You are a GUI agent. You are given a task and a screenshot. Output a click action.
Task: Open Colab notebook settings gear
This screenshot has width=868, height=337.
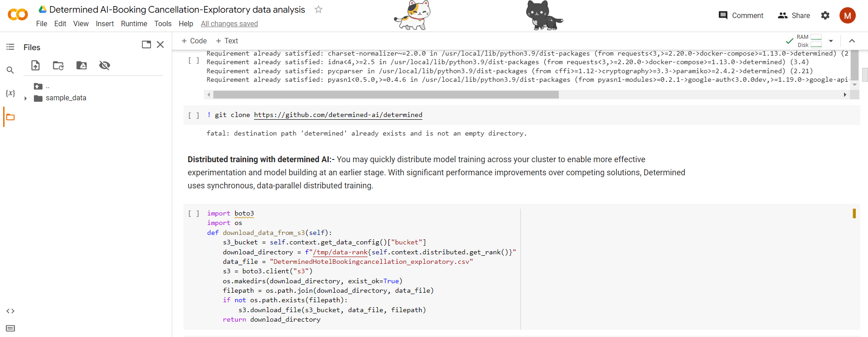point(825,15)
